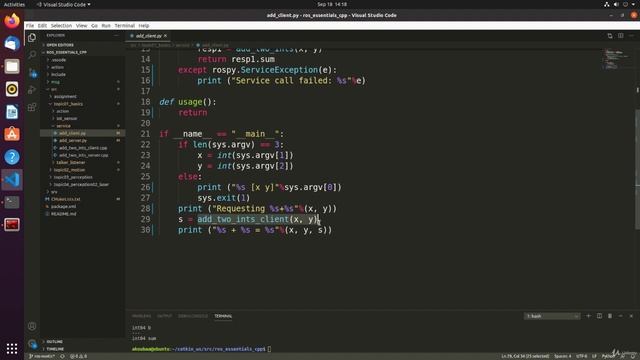
Task: Open Rhythmbox from the dock
Action: coord(12,89)
